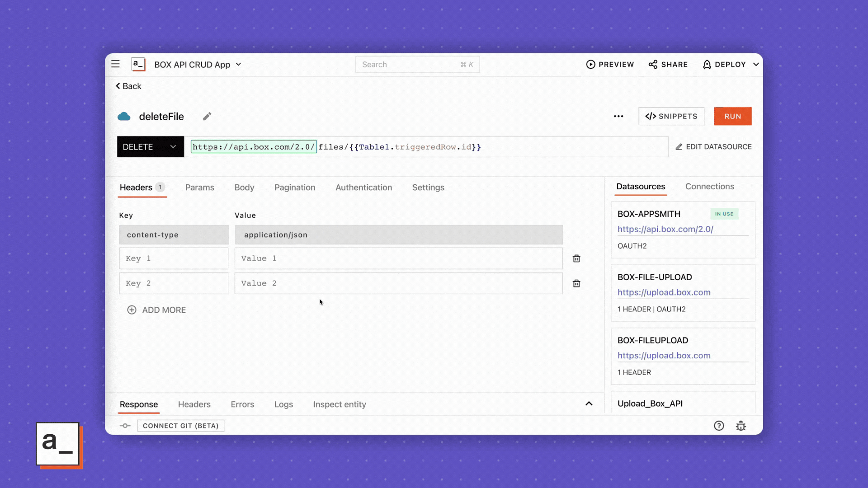Run the deleteFile API

click(733, 116)
